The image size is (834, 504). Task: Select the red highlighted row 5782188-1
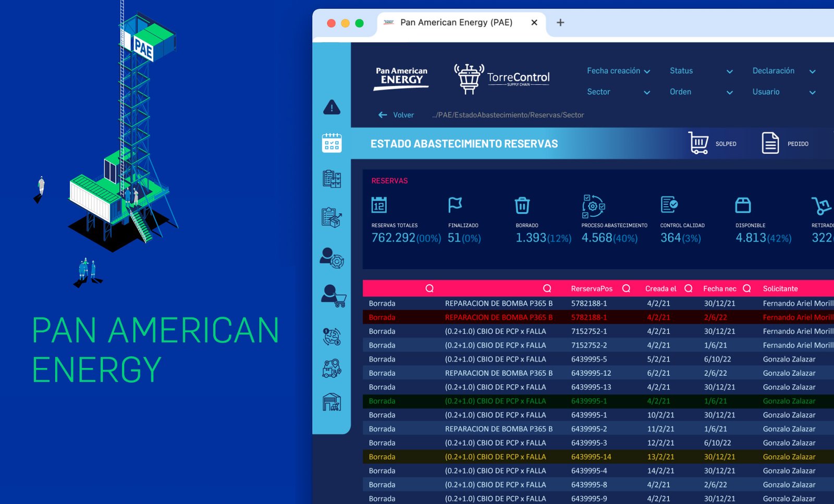click(589, 317)
